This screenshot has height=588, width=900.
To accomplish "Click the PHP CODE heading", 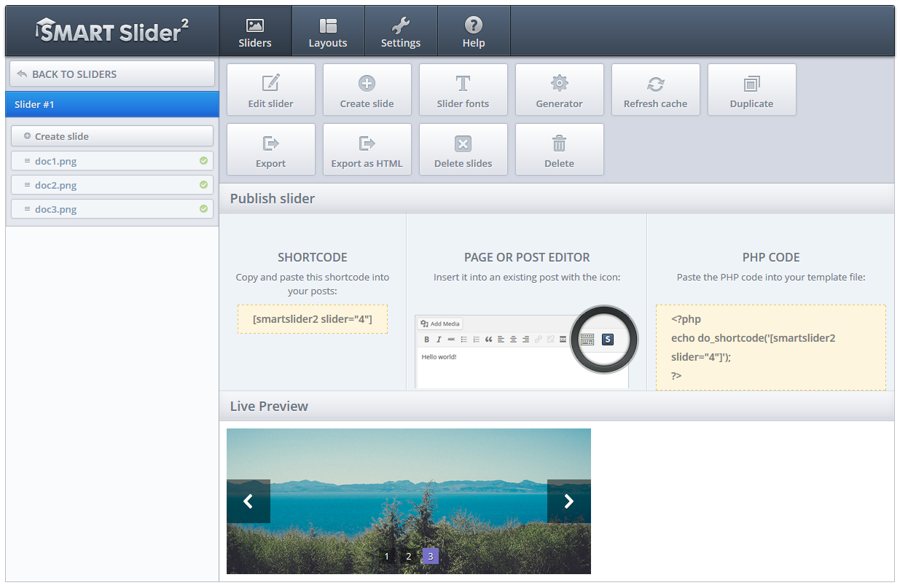I will pyautogui.click(x=771, y=257).
